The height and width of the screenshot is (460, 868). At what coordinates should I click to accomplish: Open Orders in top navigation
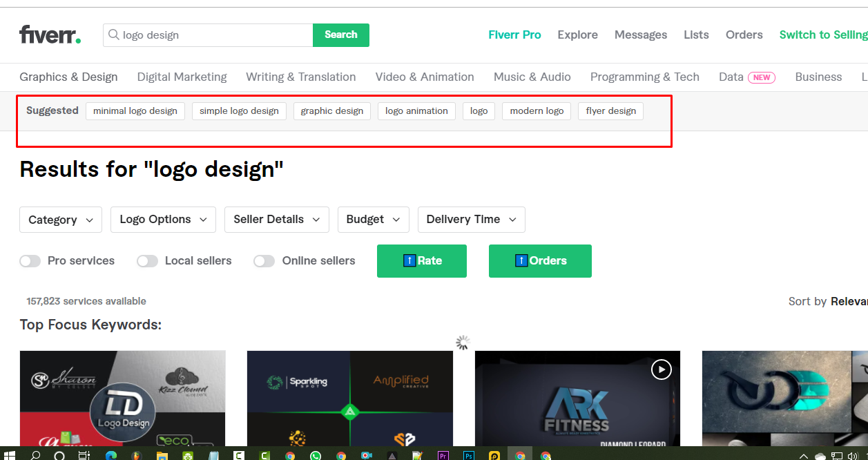click(x=744, y=35)
